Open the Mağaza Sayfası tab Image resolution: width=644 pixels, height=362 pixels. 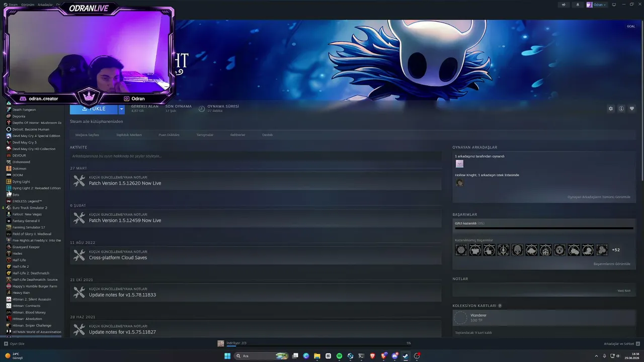87,135
